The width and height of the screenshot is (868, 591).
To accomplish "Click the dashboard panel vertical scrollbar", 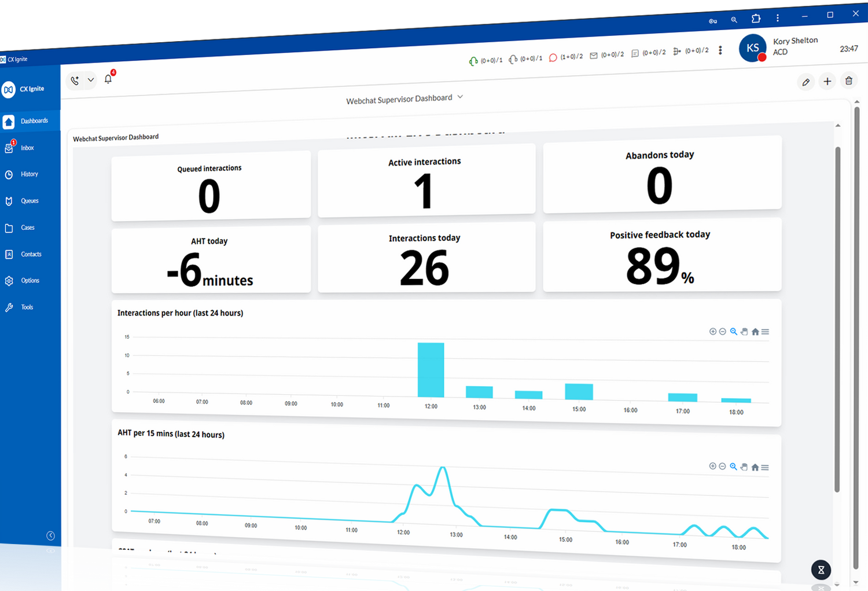I will click(837, 318).
